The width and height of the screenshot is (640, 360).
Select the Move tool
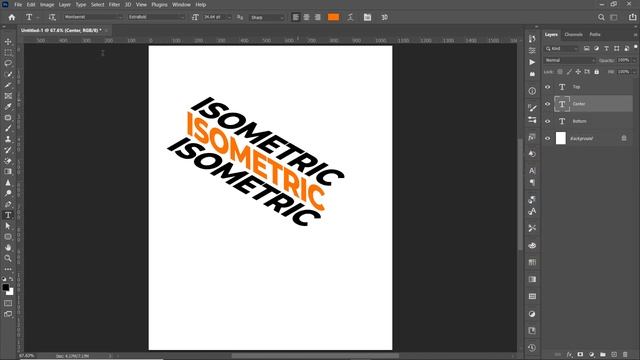(x=8, y=42)
